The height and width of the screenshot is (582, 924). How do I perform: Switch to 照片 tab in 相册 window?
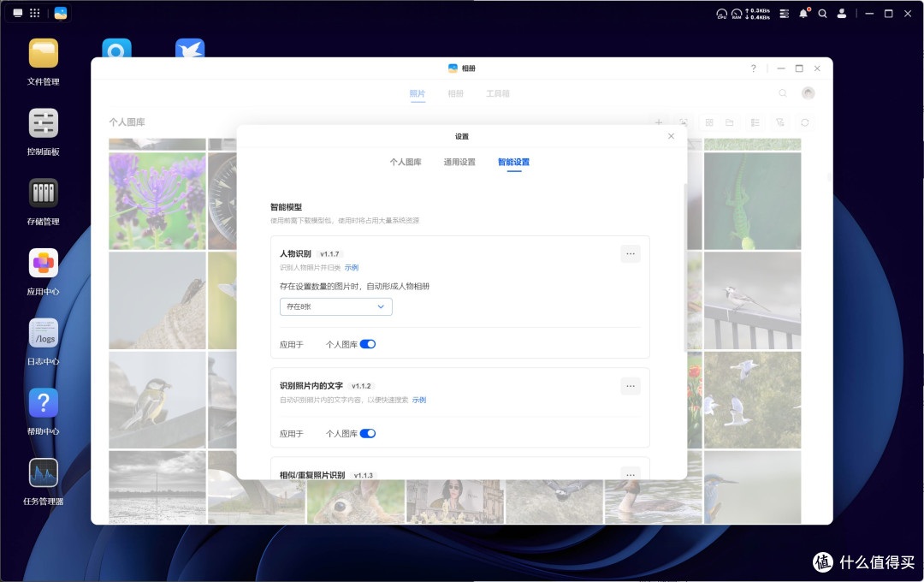[x=418, y=94]
